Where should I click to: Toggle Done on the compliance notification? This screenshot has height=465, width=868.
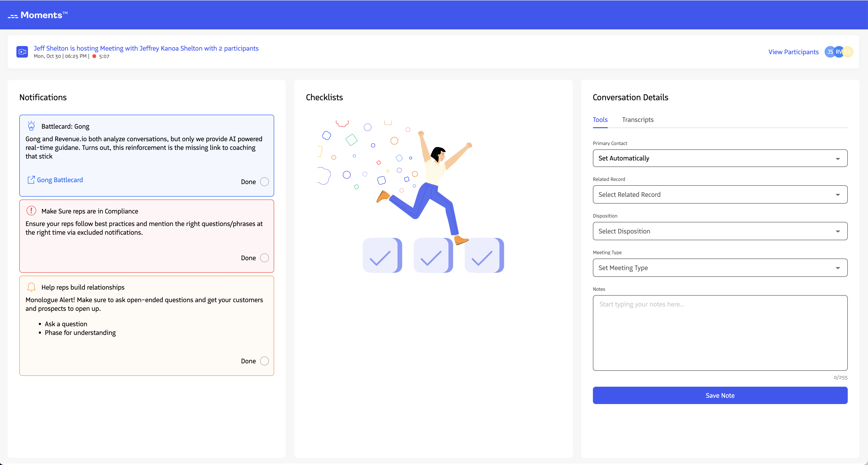click(x=264, y=258)
